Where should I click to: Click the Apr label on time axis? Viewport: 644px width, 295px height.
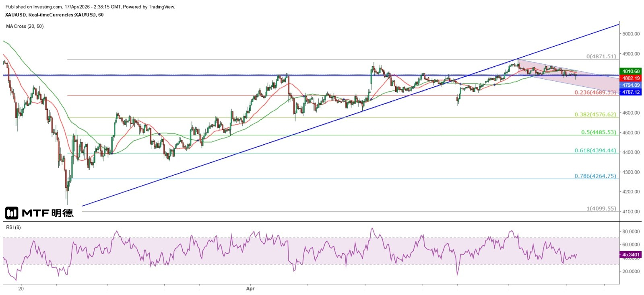coord(250,289)
